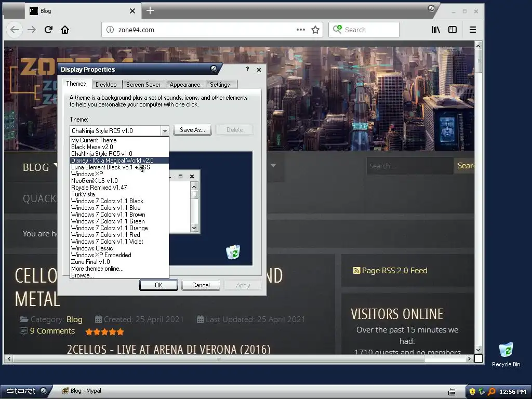Open page actions three-dot menu
The image size is (532, 399).
click(301, 30)
